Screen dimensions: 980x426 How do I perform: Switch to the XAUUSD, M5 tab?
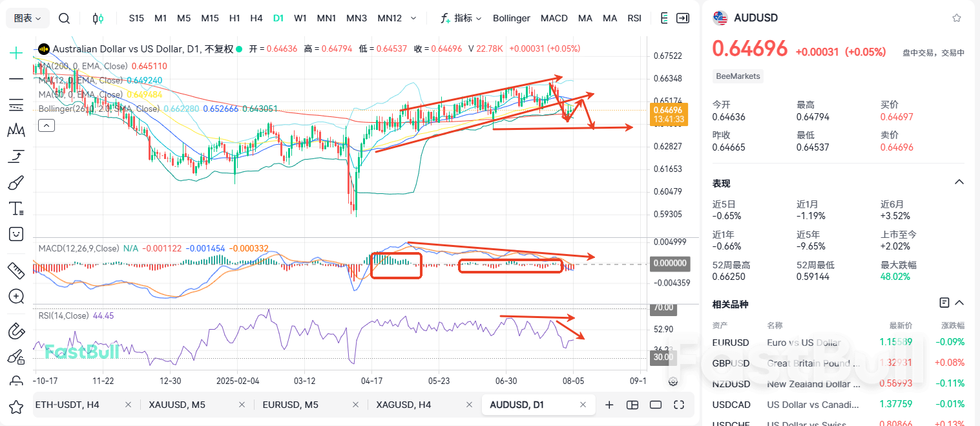point(177,404)
